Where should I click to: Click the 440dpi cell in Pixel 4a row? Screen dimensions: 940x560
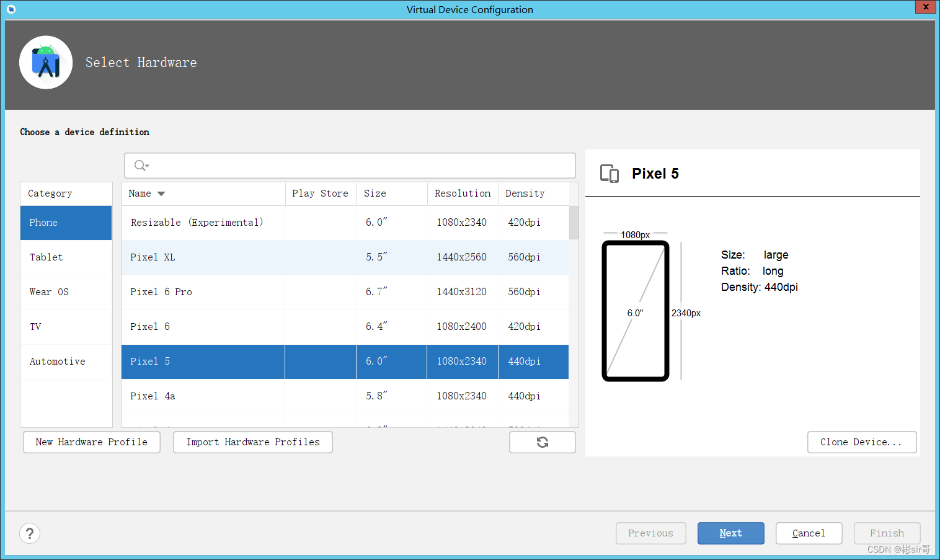pyautogui.click(x=533, y=396)
